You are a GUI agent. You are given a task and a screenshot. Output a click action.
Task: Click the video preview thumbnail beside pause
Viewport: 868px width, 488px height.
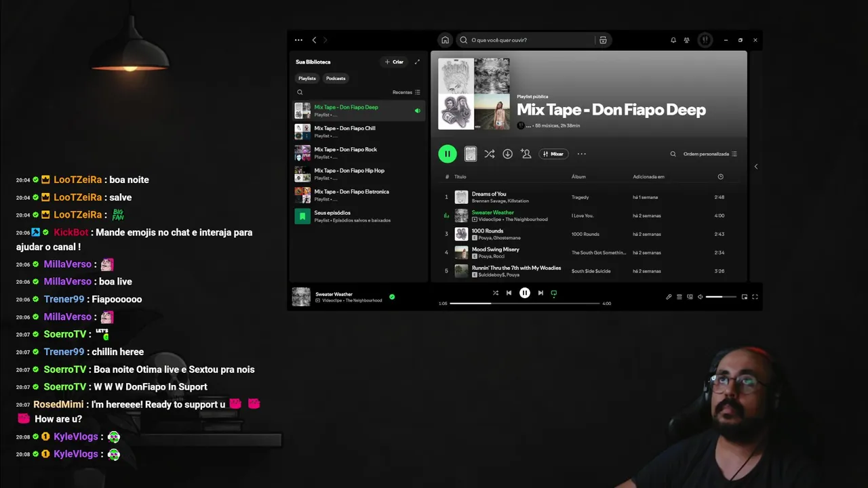(470, 154)
